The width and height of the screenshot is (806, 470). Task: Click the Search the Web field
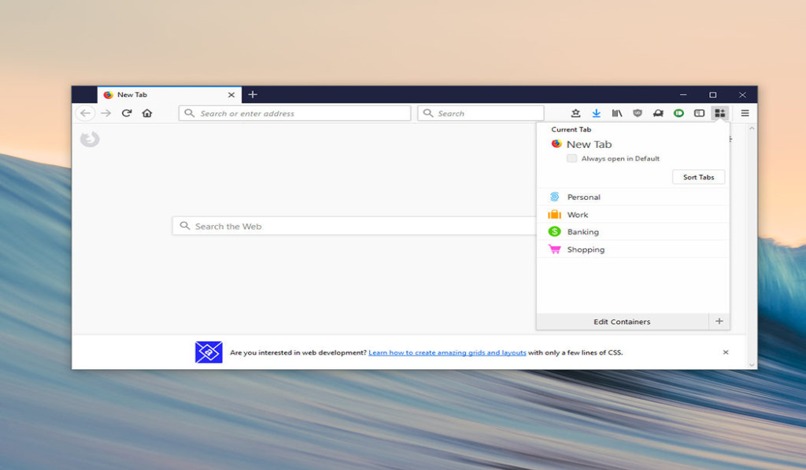point(354,226)
